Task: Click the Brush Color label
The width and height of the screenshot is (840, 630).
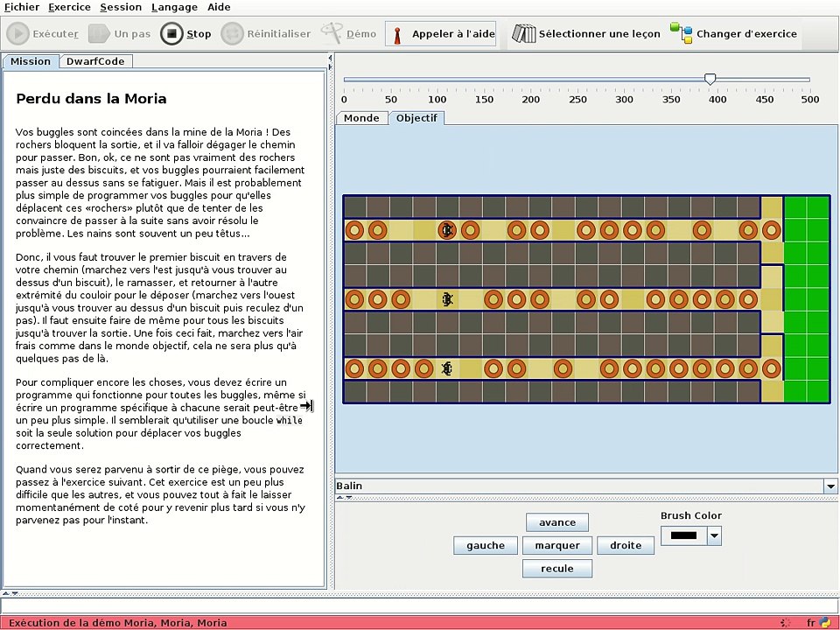Action: pos(690,515)
